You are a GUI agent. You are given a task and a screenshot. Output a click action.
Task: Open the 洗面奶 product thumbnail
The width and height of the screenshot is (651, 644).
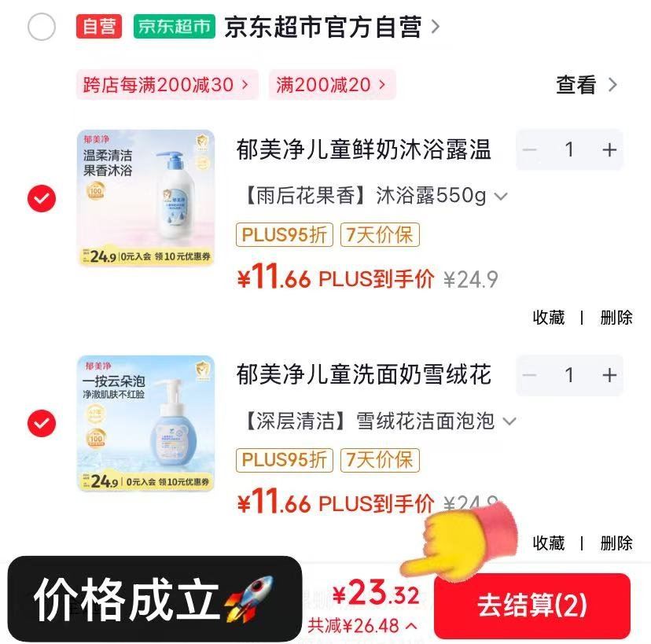click(145, 424)
